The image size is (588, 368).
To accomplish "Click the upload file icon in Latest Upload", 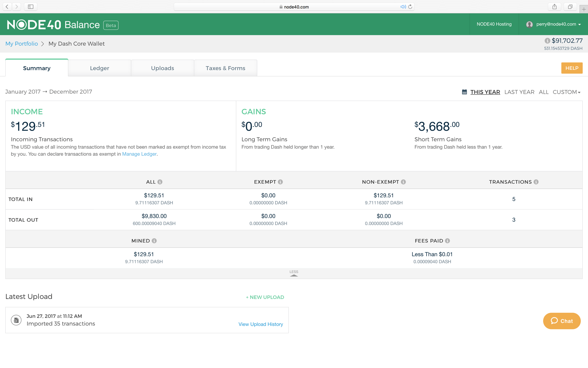I will (16, 320).
